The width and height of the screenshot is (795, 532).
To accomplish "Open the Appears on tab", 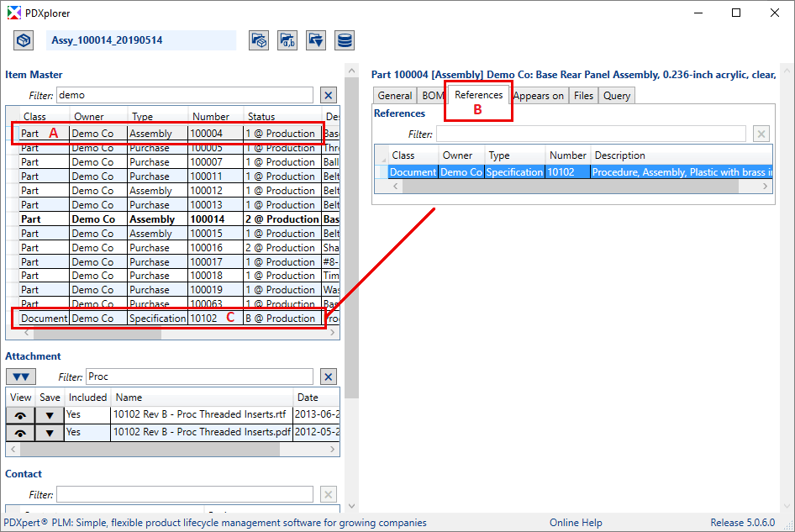I will coord(539,95).
